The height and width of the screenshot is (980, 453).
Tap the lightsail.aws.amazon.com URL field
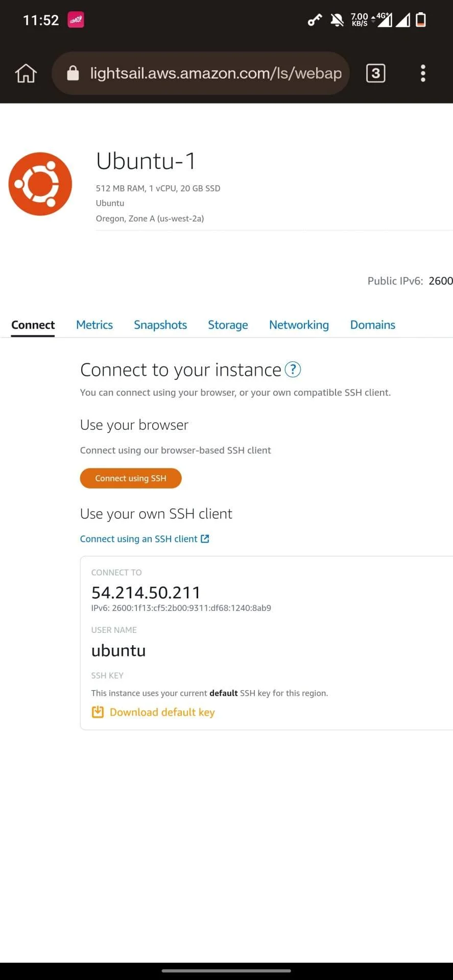pyautogui.click(x=201, y=73)
